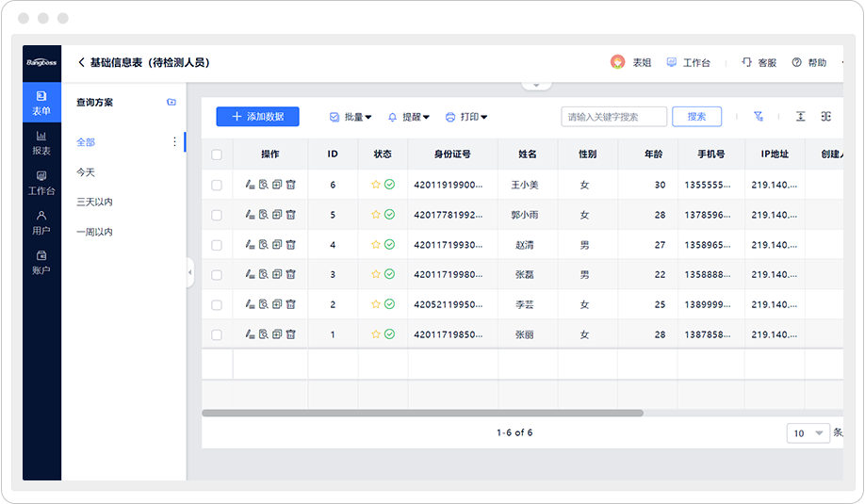
Task: Open the 提醒 dropdown
Action: [409, 117]
